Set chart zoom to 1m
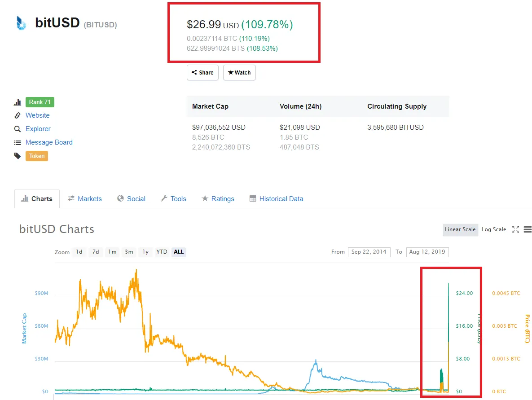 point(112,252)
